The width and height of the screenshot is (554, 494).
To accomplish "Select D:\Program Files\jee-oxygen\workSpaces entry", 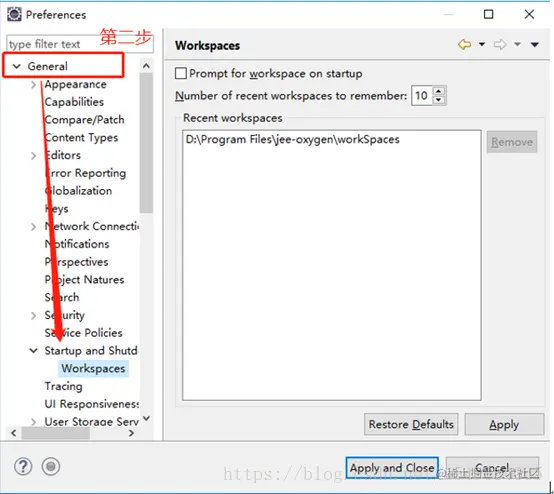I will pos(293,139).
